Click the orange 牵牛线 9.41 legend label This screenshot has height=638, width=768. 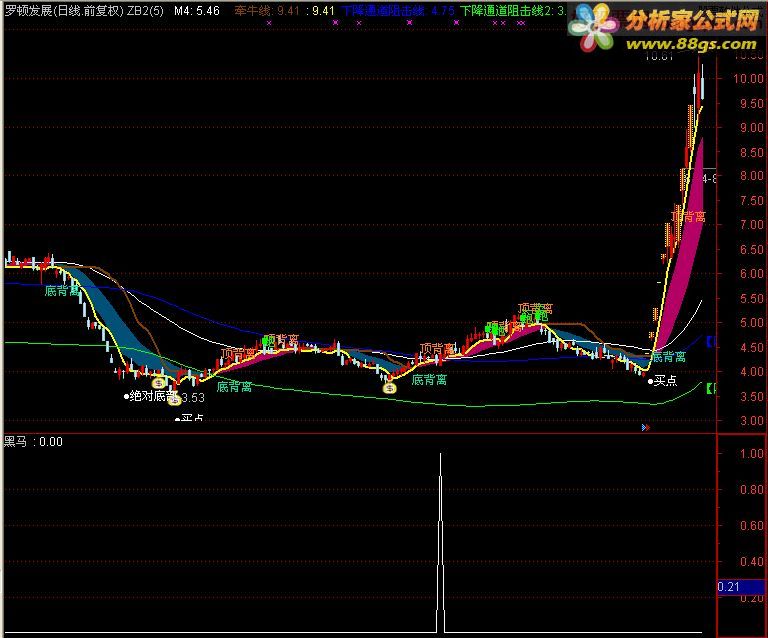(267, 11)
